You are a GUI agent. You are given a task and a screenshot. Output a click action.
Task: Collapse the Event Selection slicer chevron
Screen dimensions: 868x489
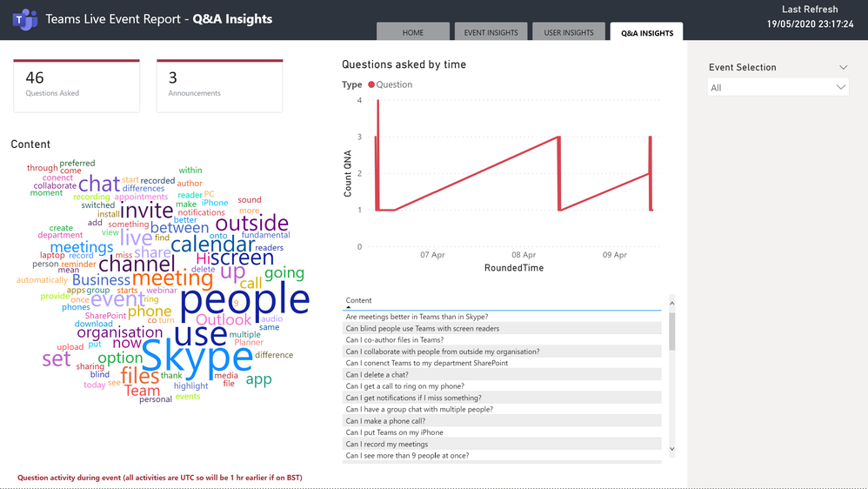[x=843, y=68]
